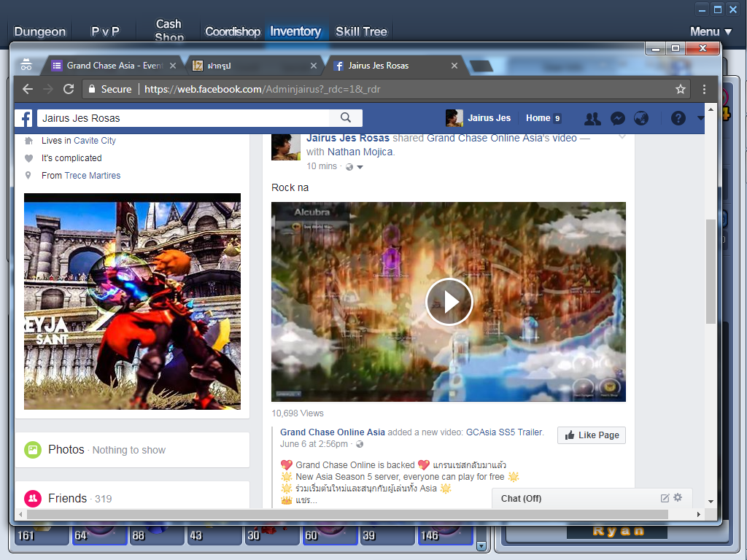Click the browser forward arrow
This screenshot has height=560, width=747.
48,89
